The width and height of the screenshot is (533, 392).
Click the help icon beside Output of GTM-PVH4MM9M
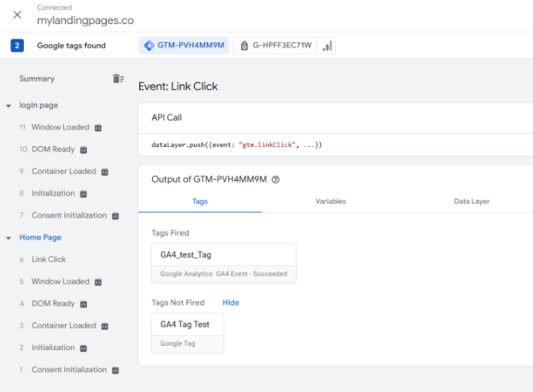click(275, 179)
